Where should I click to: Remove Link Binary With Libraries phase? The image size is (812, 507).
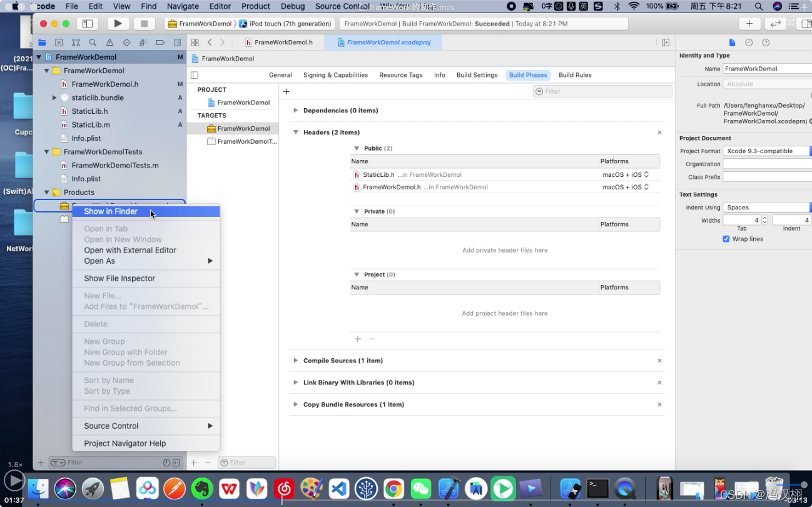[x=659, y=383]
